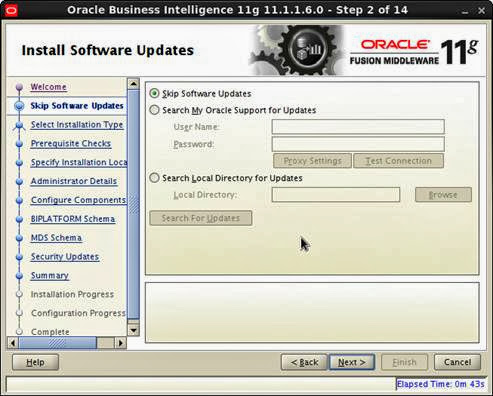Open Specify Installation Location step
This screenshot has width=493, height=396.
tap(79, 162)
